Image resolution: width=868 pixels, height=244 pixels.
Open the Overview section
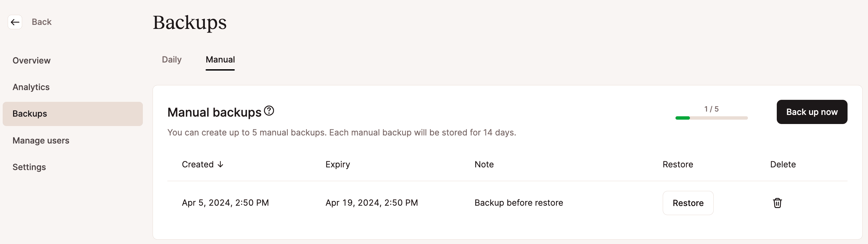click(31, 60)
